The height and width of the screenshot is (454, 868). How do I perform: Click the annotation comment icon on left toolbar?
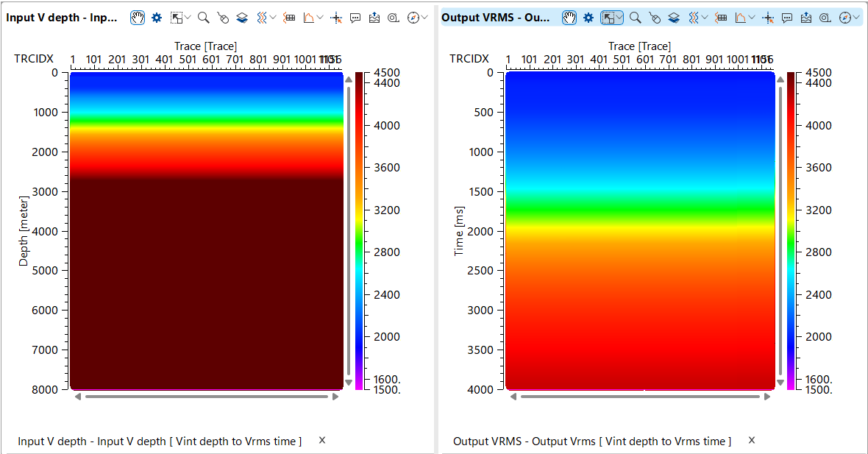tap(355, 17)
